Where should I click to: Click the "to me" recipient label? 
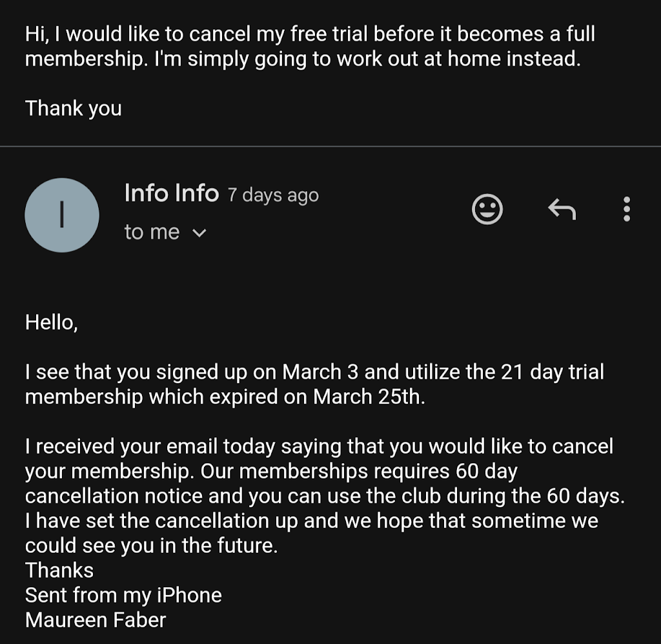tap(152, 233)
